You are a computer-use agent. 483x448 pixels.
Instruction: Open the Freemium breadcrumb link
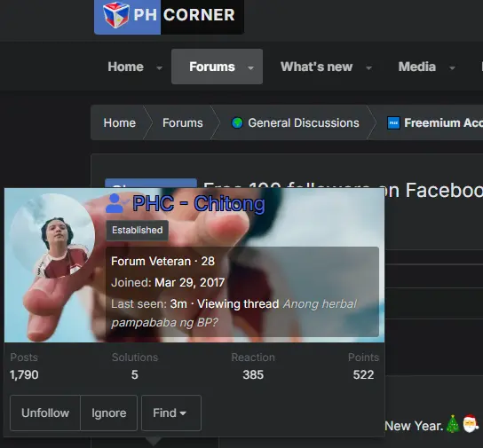(443, 122)
